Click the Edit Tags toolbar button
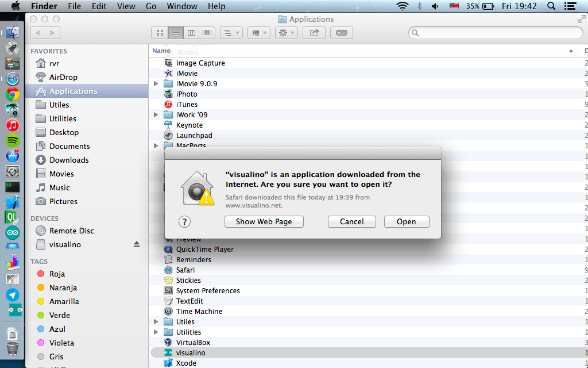This screenshot has height=368, width=588. point(341,33)
